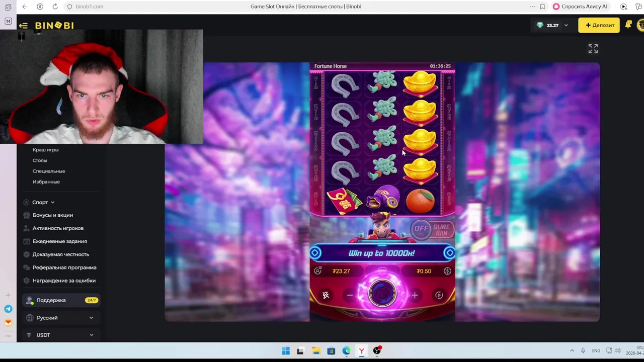Open Microsoft Store from taskbar
The width and height of the screenshot is (644, 362).
pyautogui.click(x=331, y=351)
